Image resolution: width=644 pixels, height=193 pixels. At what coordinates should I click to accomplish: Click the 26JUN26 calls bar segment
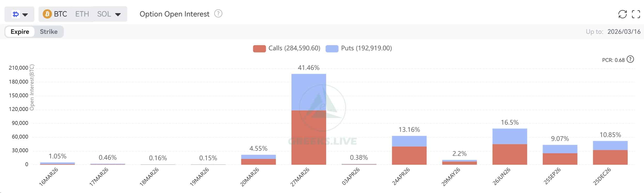click(510, 154)
